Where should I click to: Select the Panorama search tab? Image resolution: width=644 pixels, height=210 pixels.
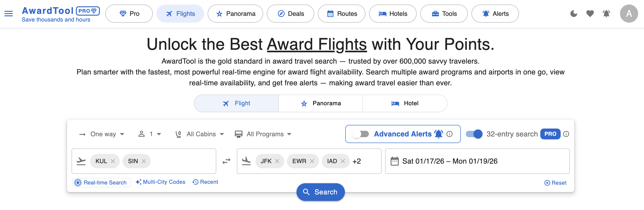[320, 103]
